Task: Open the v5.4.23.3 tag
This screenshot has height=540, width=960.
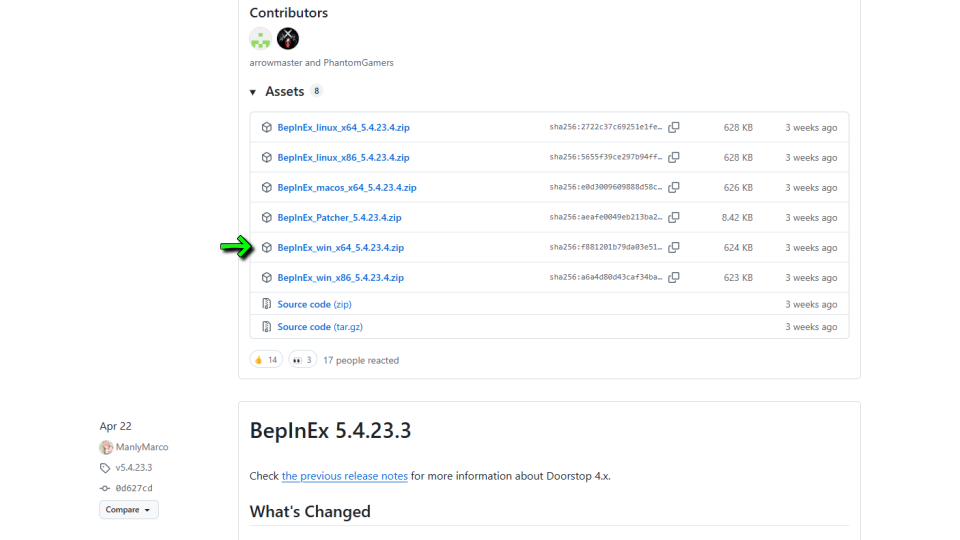Action: tap(133, 468)
